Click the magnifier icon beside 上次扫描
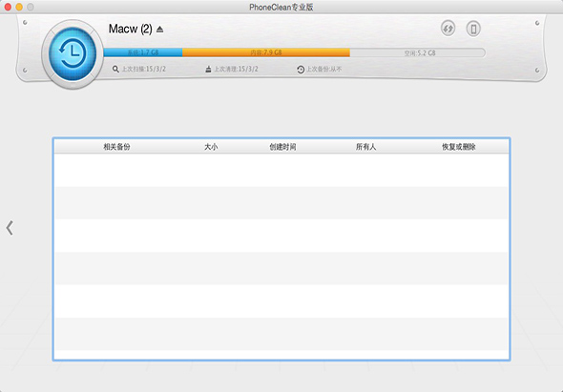Image resolution: width=563 pixels, height=392 pixels. (115, 69)
